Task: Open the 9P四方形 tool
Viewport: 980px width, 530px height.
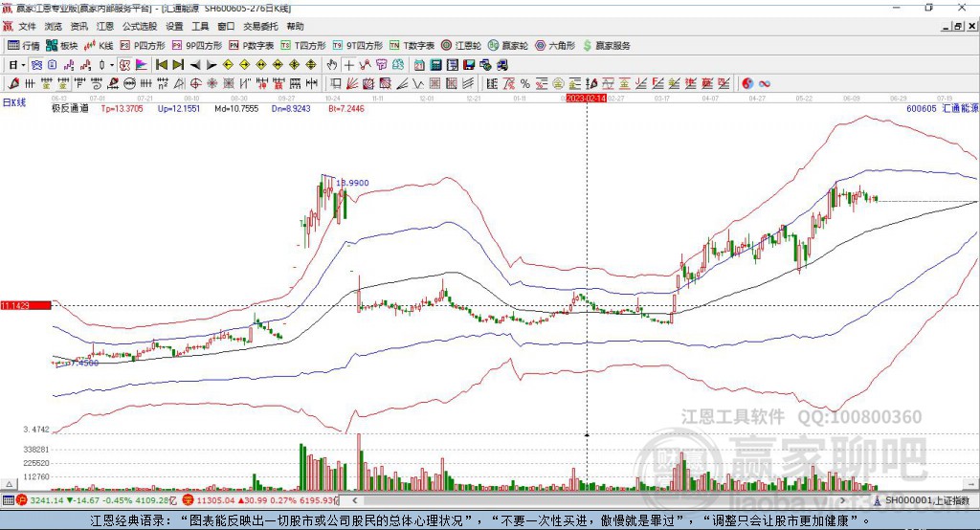Action: (x=197, y=46)
